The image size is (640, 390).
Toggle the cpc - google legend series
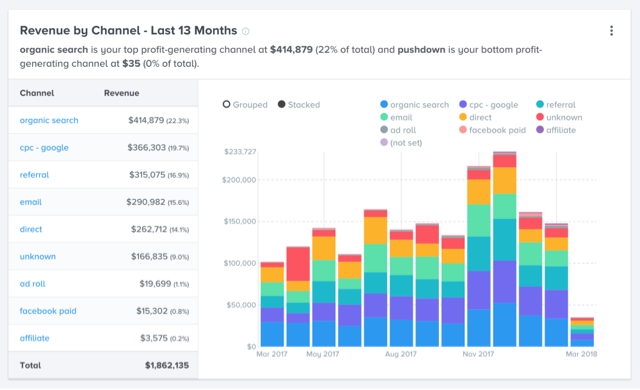tap(489, 105)
